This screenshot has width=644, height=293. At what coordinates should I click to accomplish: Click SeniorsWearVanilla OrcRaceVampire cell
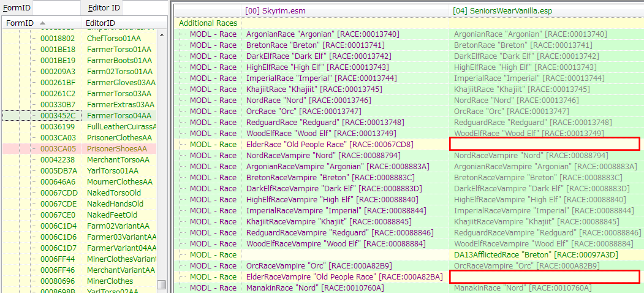(526, 266)
